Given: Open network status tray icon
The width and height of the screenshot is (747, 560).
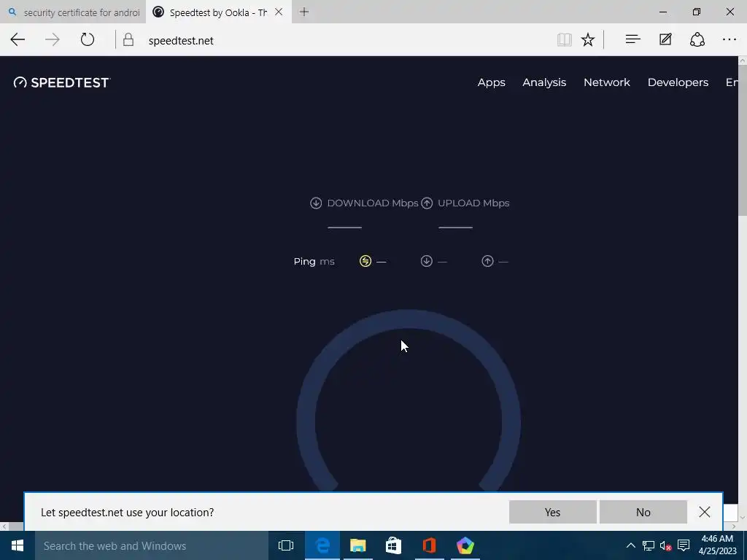Looking at the screenshot, I should [x=649, y=545].
